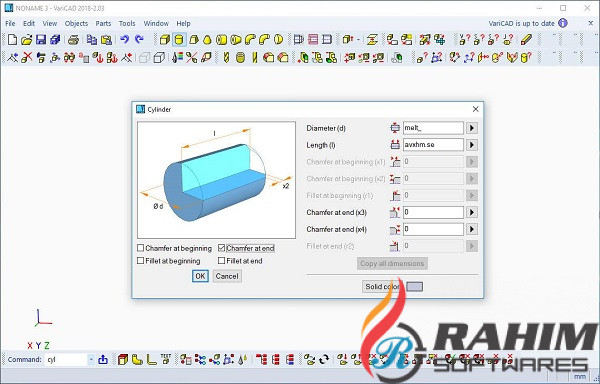Click the VariCAD update info icon
Image resolution: width=600 pixels, height=384 pixels.
coord(563,23)
